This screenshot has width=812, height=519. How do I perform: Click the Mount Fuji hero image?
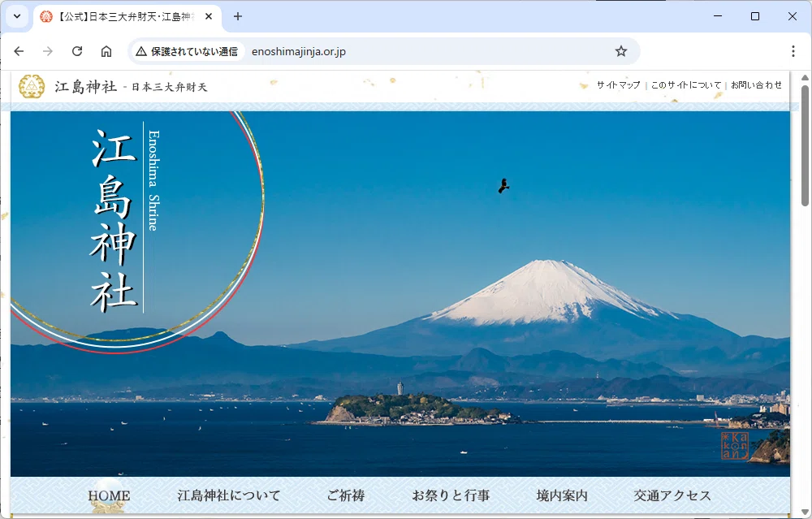pyautogui.click(x=400, y=294)
